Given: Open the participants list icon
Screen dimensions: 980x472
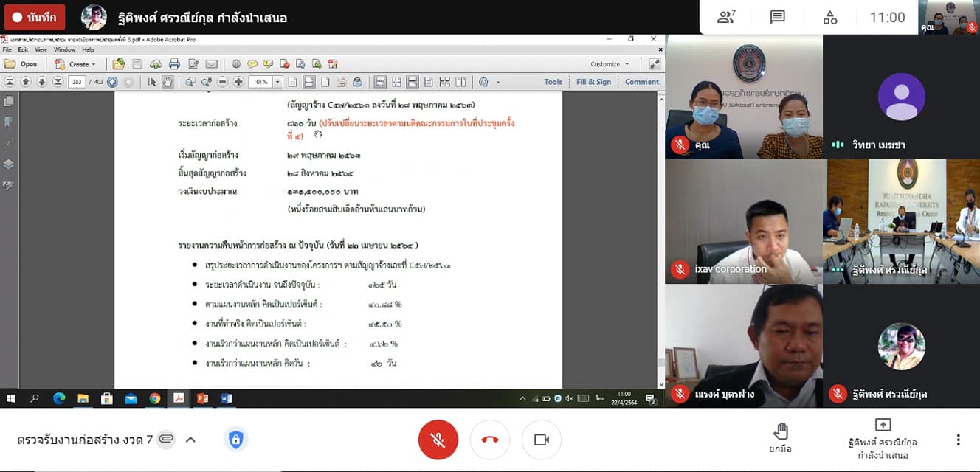Looking at the screenshot, I should point(726,17).
